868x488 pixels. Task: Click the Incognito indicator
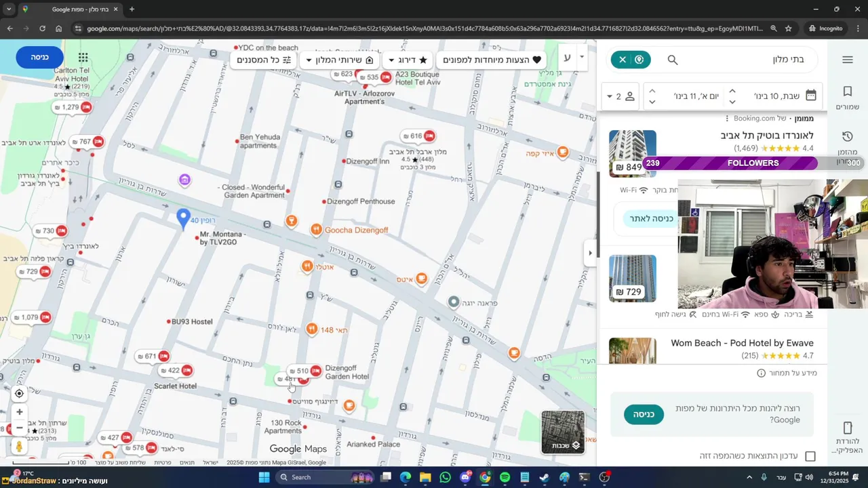(x=825, y=28)
